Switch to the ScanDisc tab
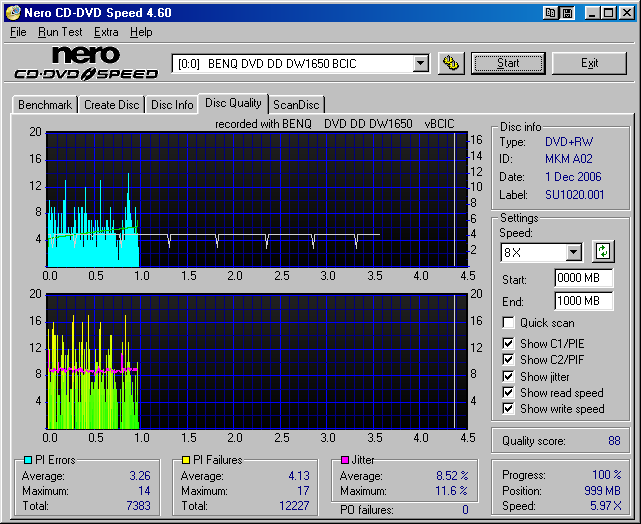The image size is (641, 524). click(x=297, y=105)
